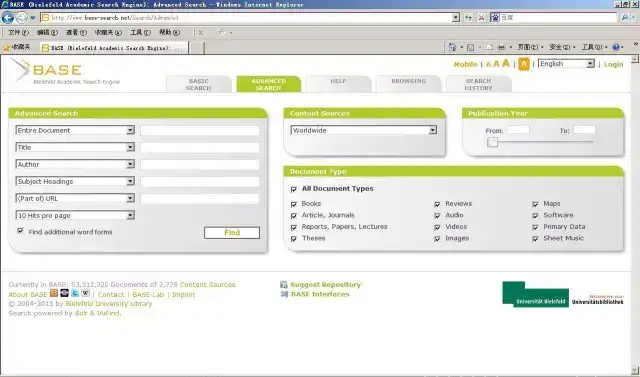This screenshot has height=377, width=640.
Task: Uncheck All Document Types checkbox
Action: click(293, 189)
